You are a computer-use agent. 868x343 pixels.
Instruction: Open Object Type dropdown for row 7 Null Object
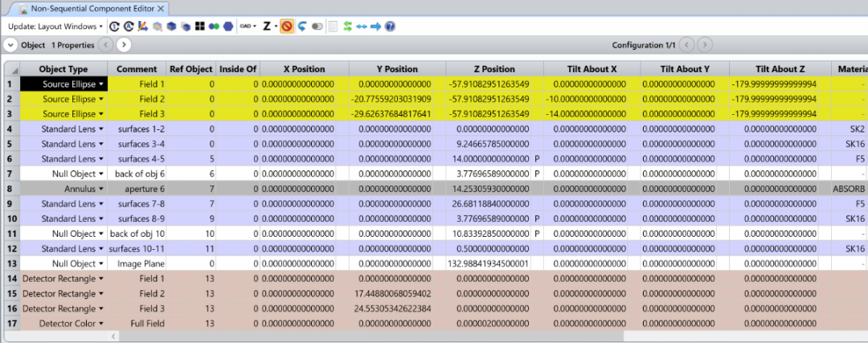pyautogui.click(x=101, y=174)
